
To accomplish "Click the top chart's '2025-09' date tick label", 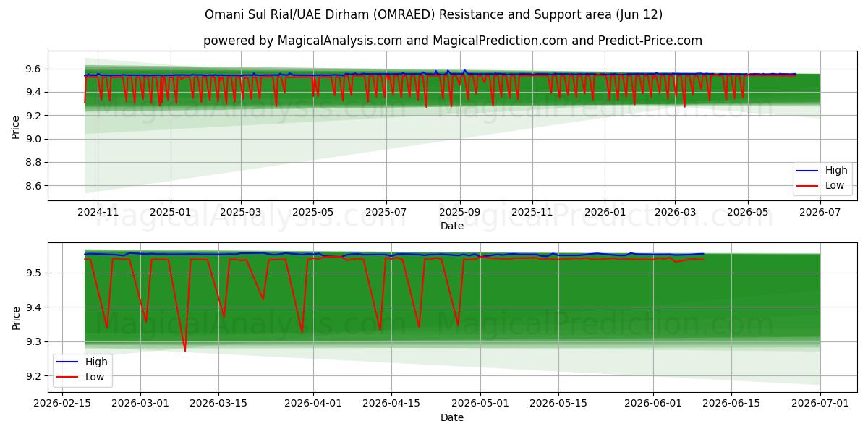I will click(x=460, y=212).
